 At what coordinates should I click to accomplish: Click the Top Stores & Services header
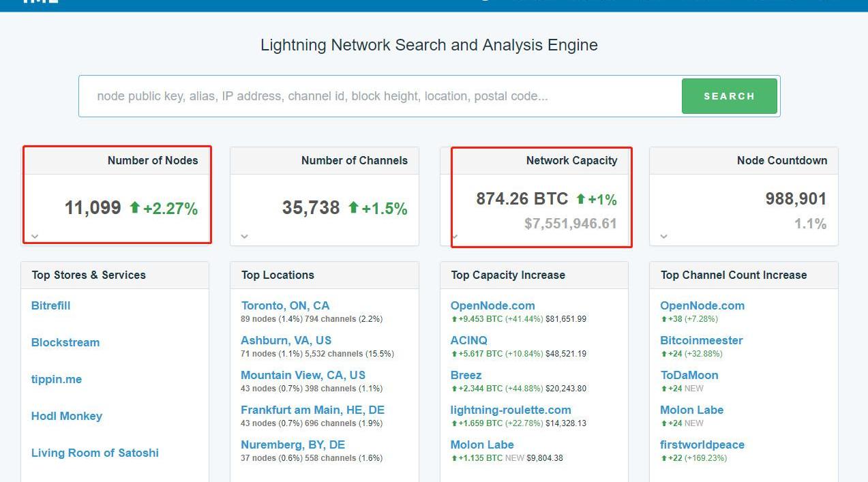tap(89, 275)
